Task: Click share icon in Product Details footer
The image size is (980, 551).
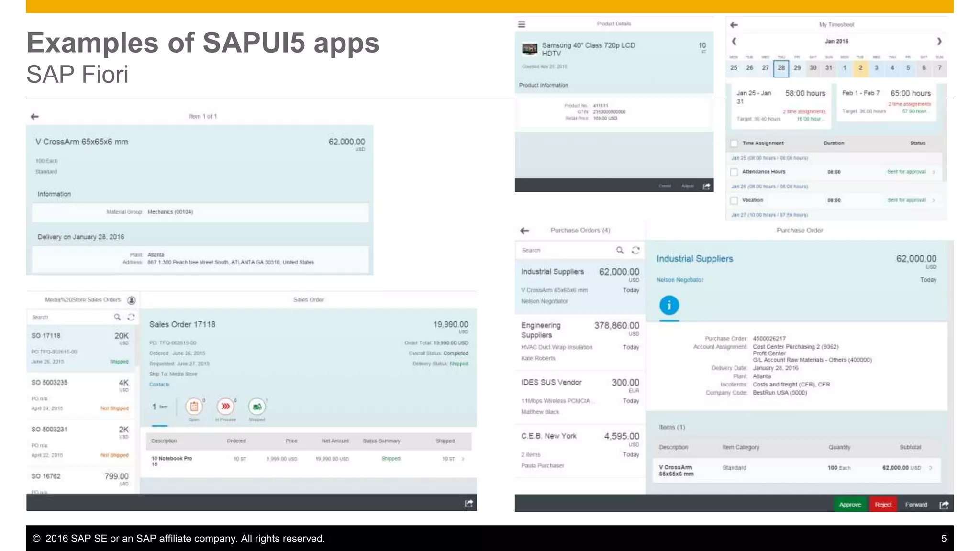Action: click(706, 186)
